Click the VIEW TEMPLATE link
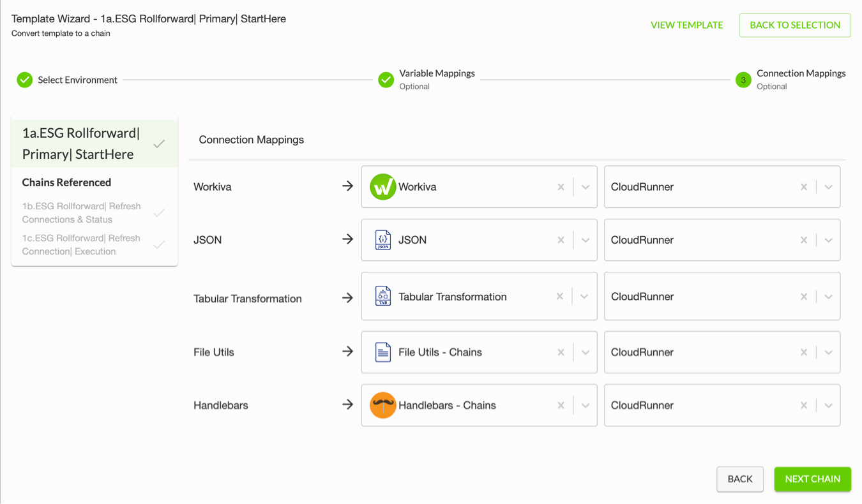 (686, 25)
